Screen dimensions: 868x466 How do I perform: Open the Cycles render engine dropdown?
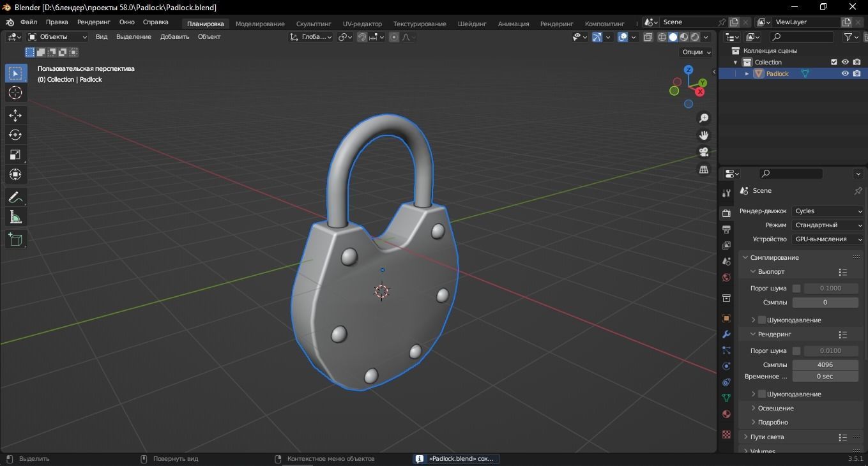pyautogui.click(x=827, y=211)
